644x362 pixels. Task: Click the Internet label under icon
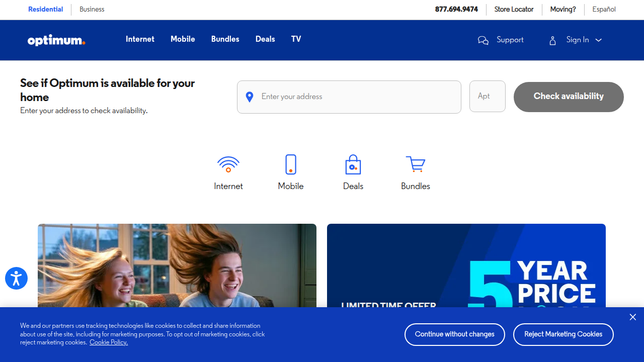(x=228, y=186)
